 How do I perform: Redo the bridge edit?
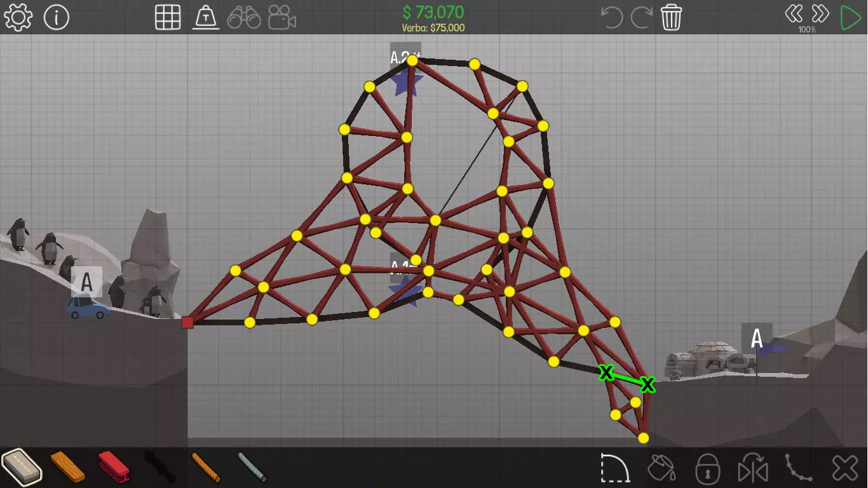tap(642, 17)
